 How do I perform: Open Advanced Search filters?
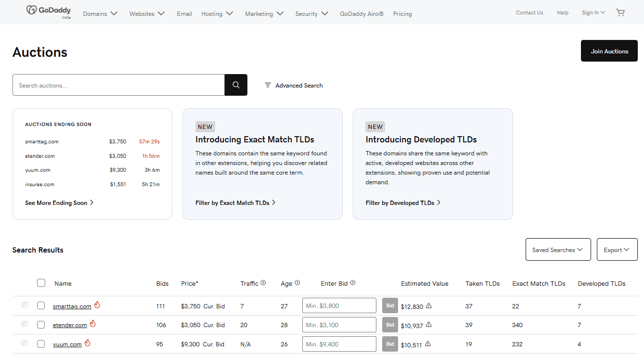[294, 85]
